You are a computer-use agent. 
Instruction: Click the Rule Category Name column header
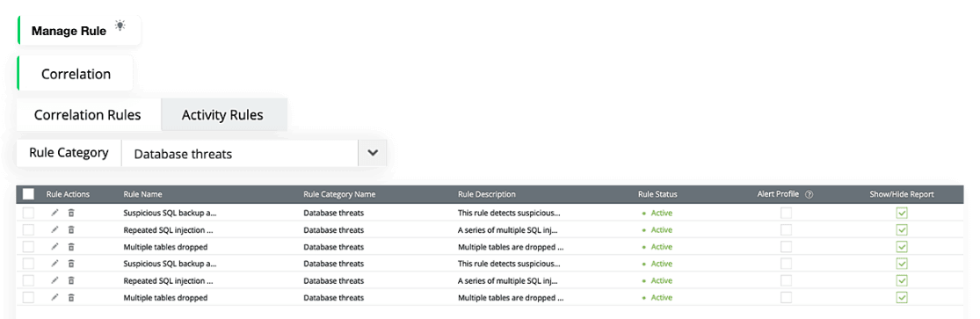click(x=339, y=194)
